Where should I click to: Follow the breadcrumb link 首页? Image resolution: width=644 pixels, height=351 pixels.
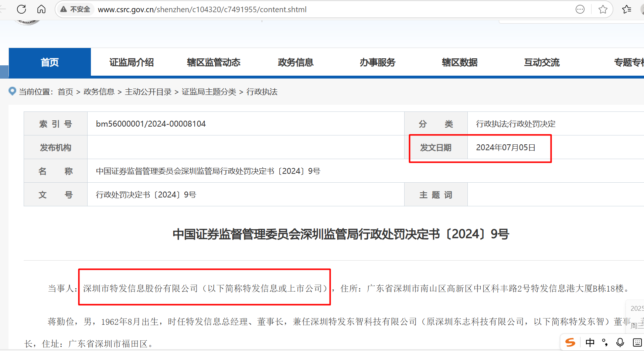click(65, 92)
